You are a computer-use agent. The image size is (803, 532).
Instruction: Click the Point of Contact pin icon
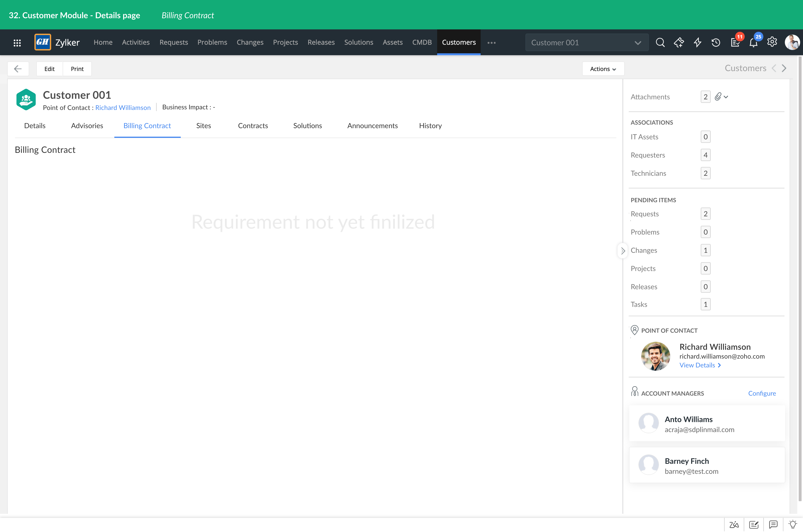pos(634,330)
